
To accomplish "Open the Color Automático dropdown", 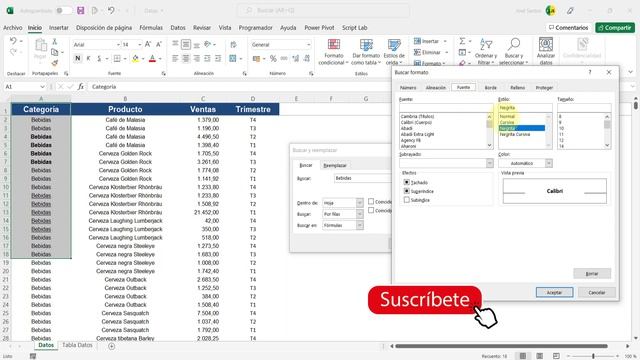I will tap(549, 163).
